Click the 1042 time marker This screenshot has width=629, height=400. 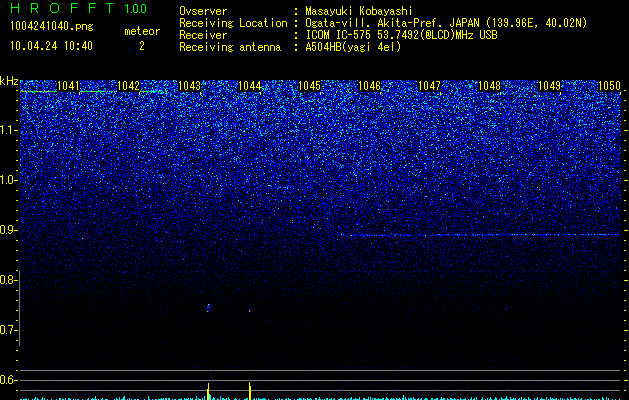[x=128, y=86]
